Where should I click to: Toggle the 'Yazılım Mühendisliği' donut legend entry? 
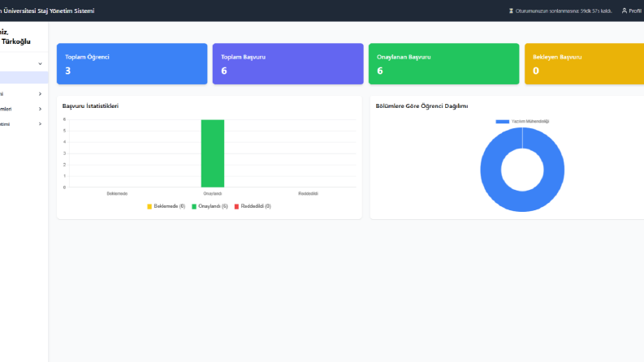[522, 122]
